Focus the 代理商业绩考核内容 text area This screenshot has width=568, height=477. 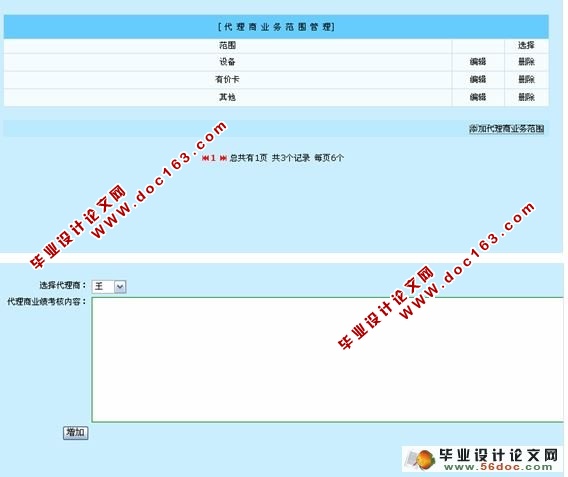point(328,359)
